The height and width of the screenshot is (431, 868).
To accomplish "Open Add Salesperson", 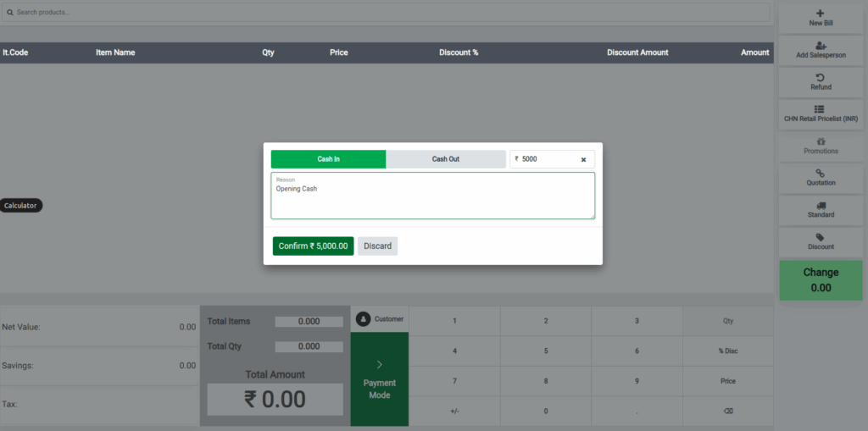I will [x=821, y=50].
